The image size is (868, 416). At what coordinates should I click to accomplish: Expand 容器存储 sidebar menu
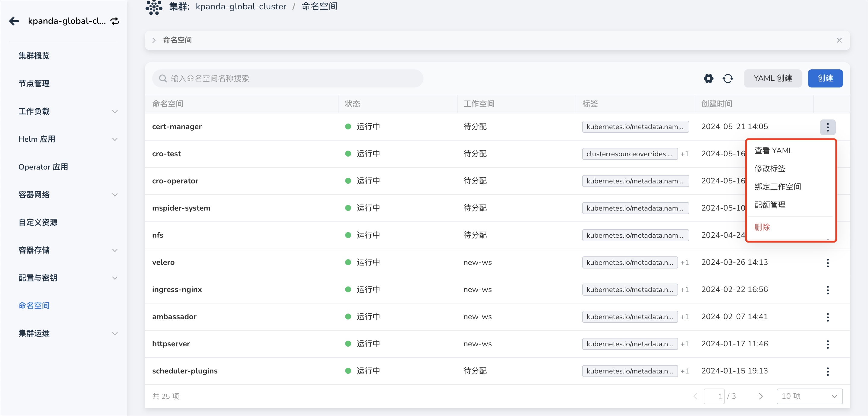click(115, 250)
